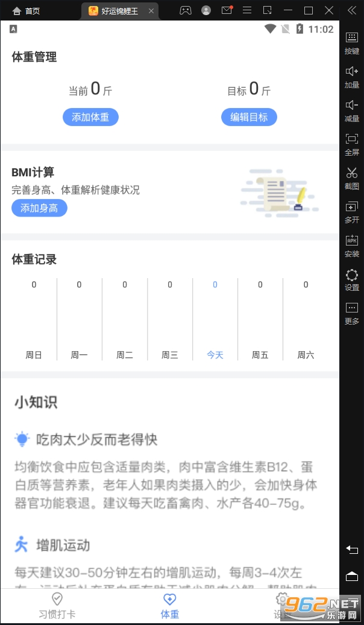Click the 小知识 heading
Image resolution: width=364 pixels, height=625 pixels.
[36, 402]
